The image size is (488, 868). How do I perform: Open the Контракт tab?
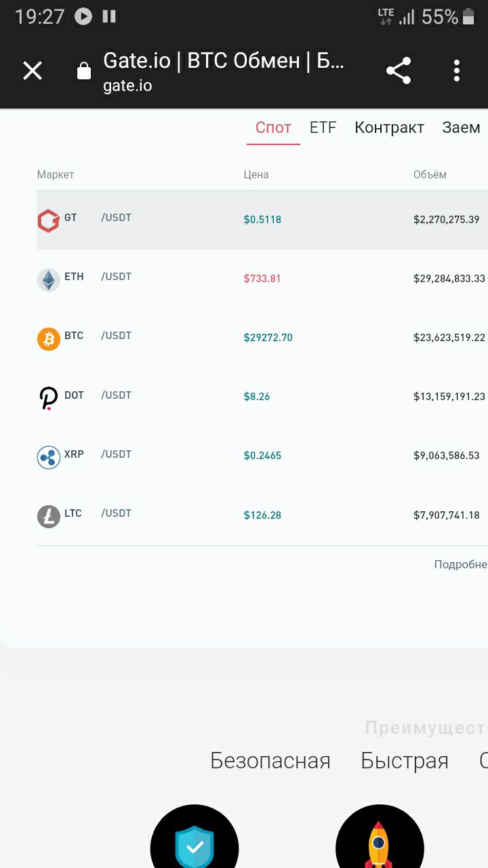389,127
